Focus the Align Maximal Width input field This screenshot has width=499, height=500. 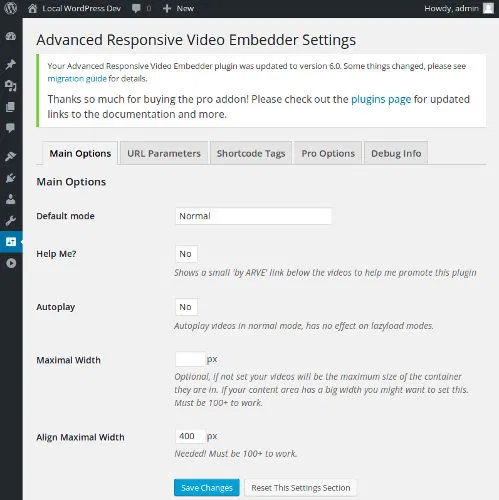(190, 436)
